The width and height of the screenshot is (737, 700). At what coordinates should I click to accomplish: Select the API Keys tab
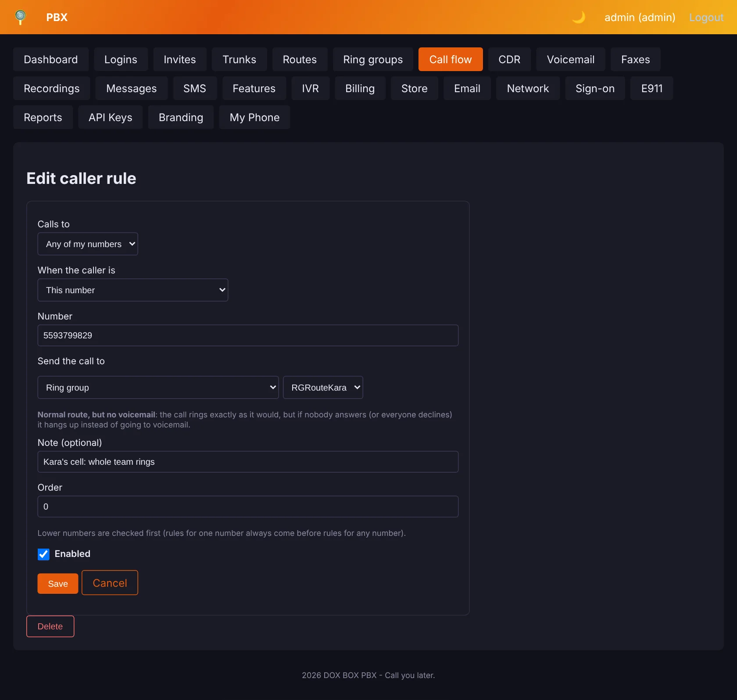point(111,117)
